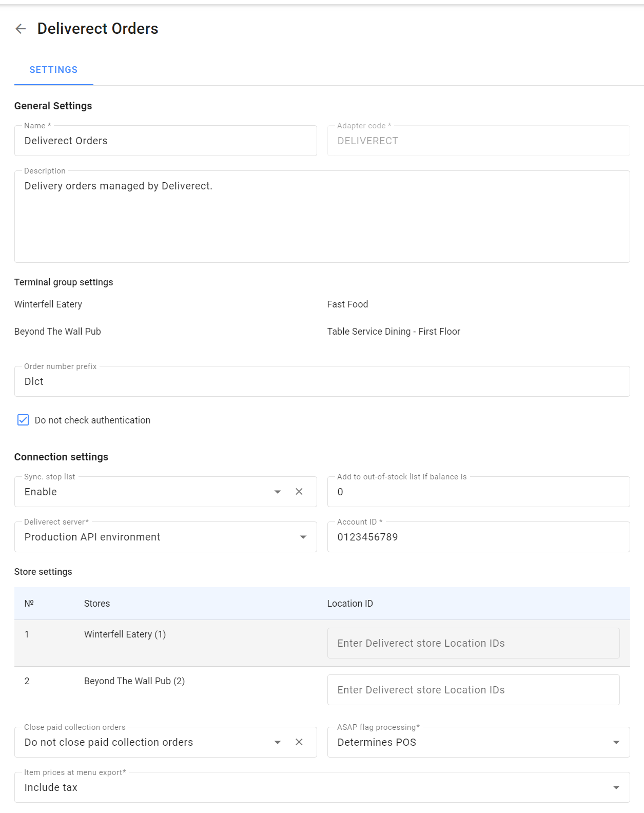Toggle Do not check authentication checkbox
This screenshot has width=644, height=813.
(23, 420)
